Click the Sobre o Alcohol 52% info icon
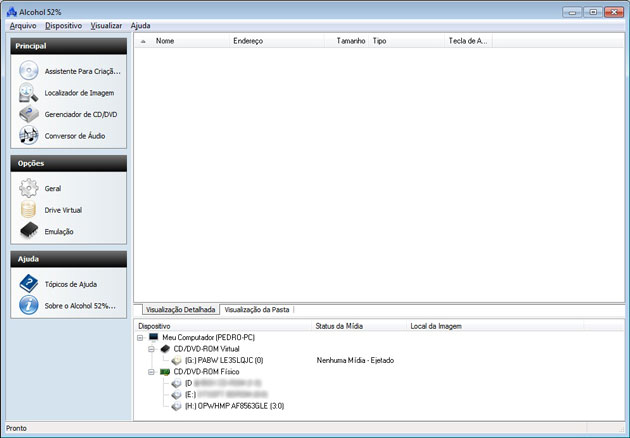Image resolution: width=630 pixels, height=438 pixels. tap(29, 305)
